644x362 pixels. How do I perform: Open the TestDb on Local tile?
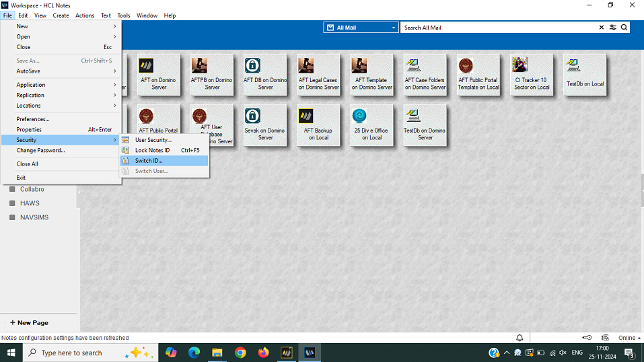coord(585,75)
